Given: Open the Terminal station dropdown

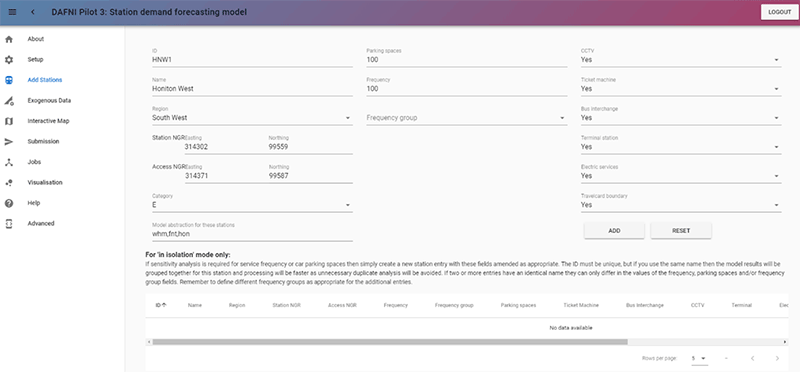Looking at the screenshot, I should [681, 145].
